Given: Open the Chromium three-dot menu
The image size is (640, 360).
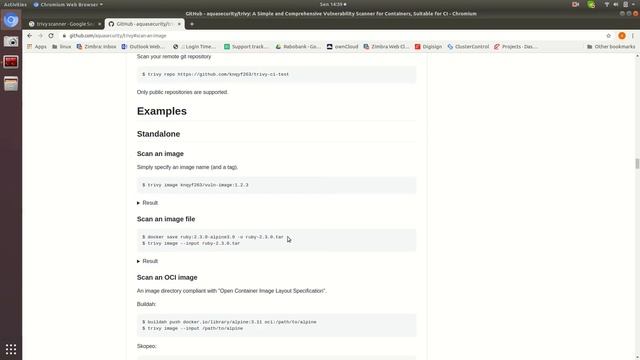Looking at the screenshot, I should coord(633,36).
